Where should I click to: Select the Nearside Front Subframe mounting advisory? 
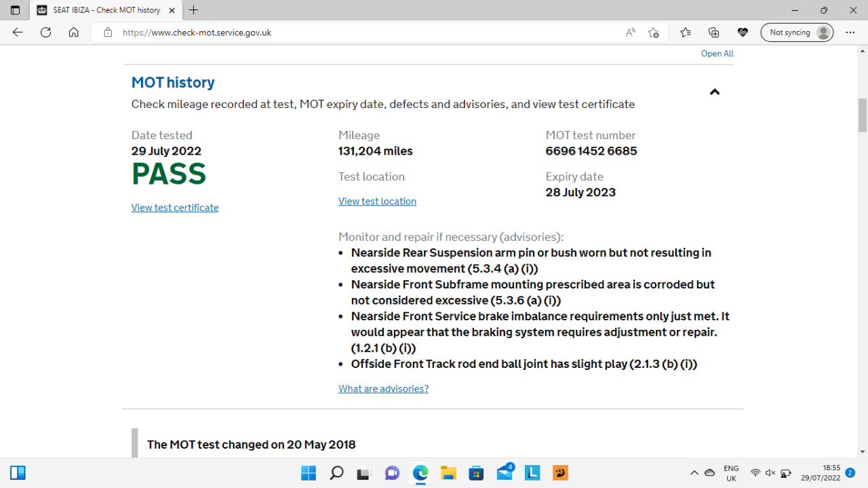[533, 293]
